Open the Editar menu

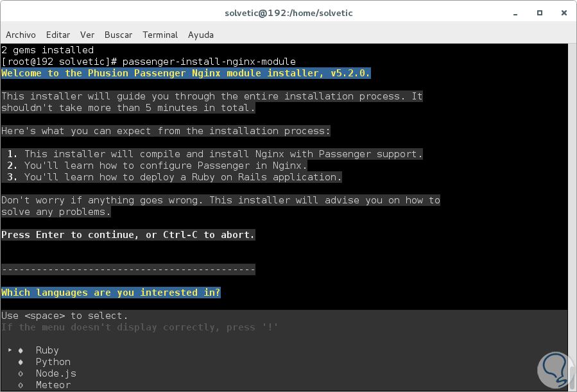[58, 35]
